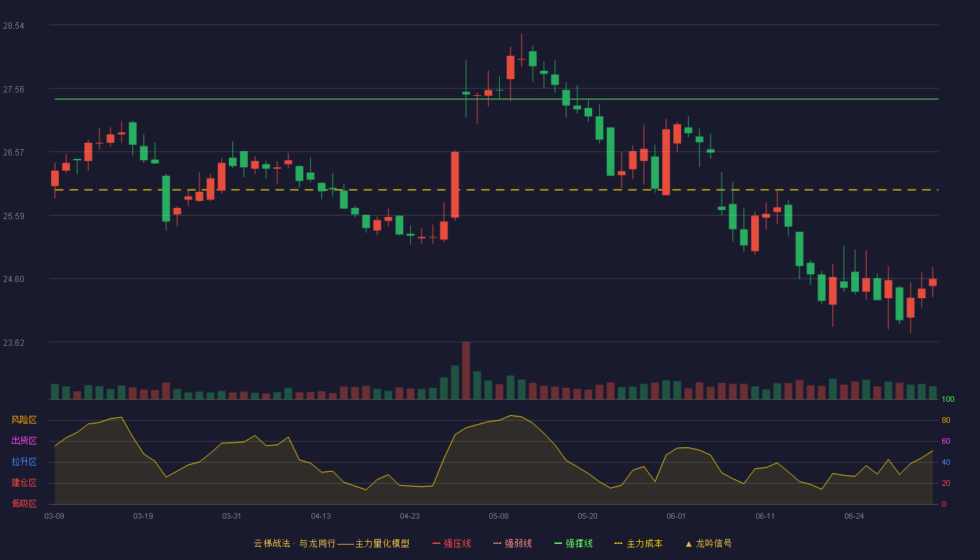Image resolution: width=980 pixels, height=560 pixels.
Task: Click the 24.60 price axis label
Action: coord(13,279)
